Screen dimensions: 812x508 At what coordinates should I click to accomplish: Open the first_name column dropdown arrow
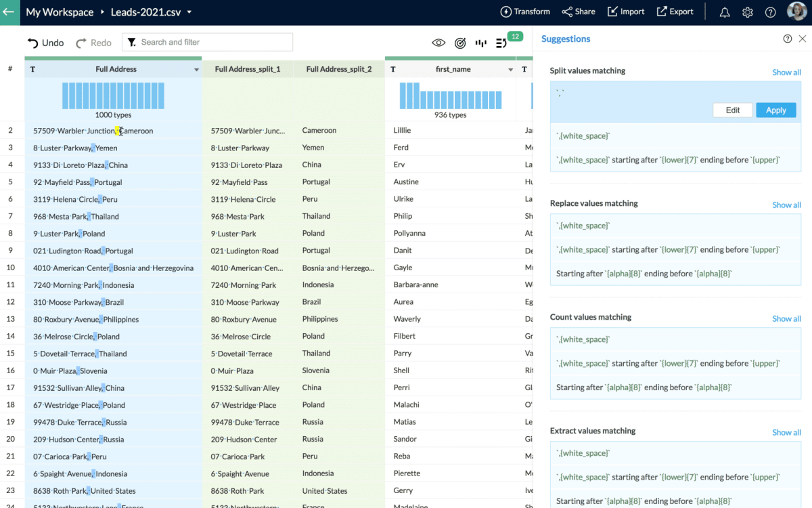511,70
